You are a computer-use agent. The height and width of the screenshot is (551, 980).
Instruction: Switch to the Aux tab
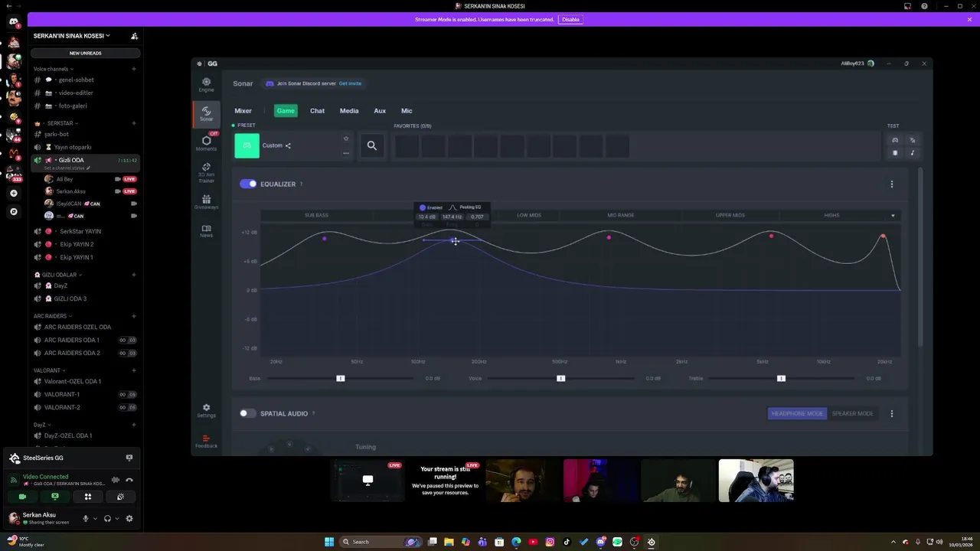click(x=380, y=111)
